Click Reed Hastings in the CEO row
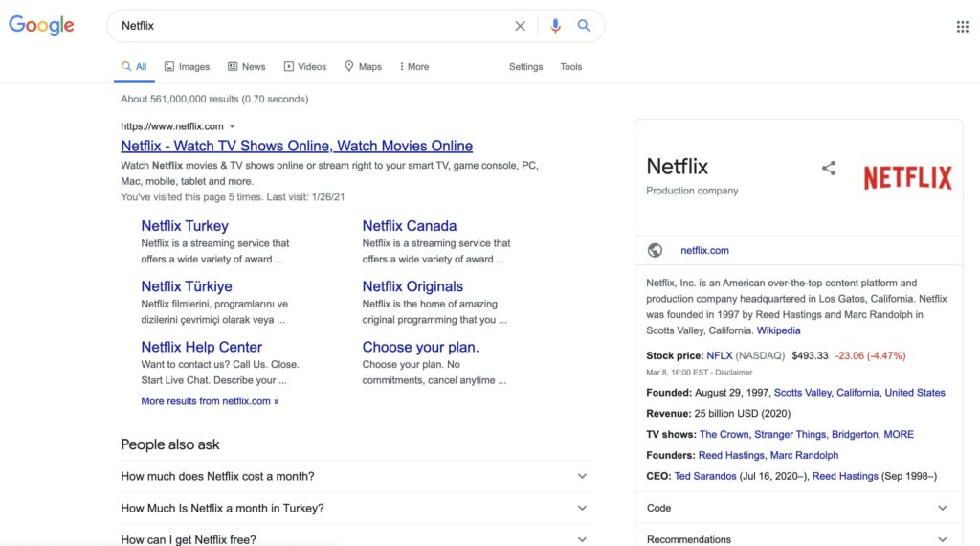980x546 pixels. 845,477
